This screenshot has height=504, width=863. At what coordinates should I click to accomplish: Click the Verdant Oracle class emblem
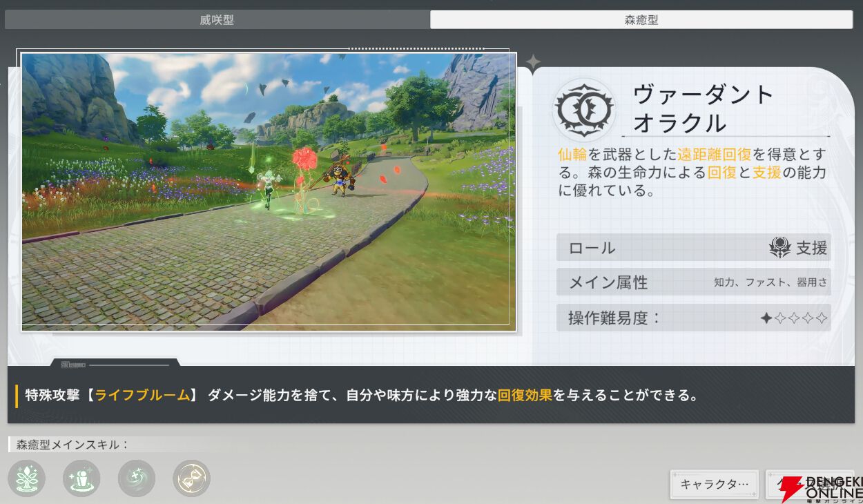click(x=583, y=110)
